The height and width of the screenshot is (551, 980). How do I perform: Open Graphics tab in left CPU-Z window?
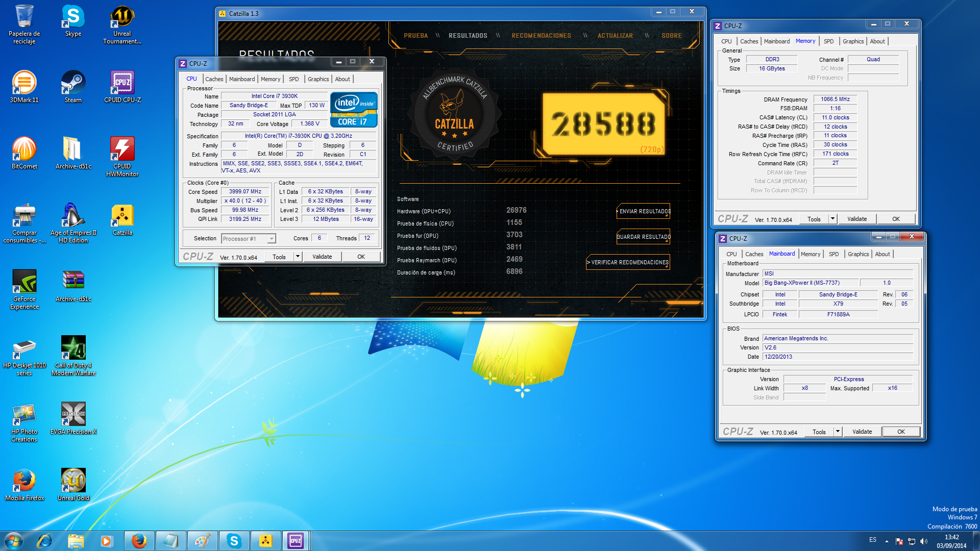click(318, 79)
